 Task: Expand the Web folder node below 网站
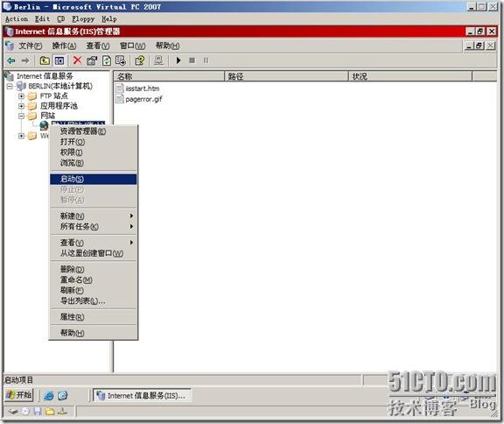[21, 136]
